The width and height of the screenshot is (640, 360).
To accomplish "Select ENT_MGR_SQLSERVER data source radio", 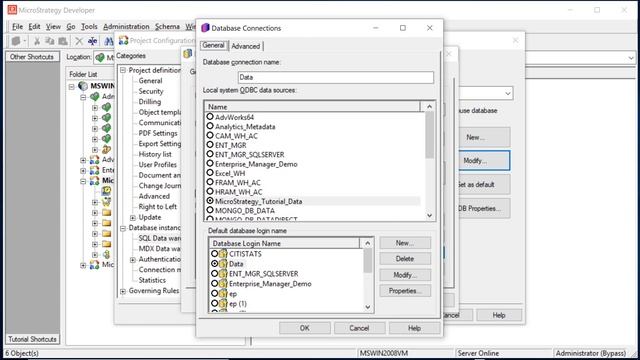I will click(x=210, y=154).
